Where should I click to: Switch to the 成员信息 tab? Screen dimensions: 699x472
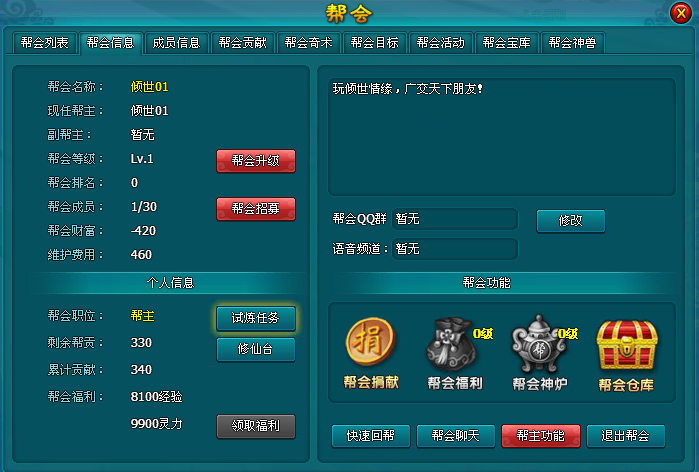point(177,43)
